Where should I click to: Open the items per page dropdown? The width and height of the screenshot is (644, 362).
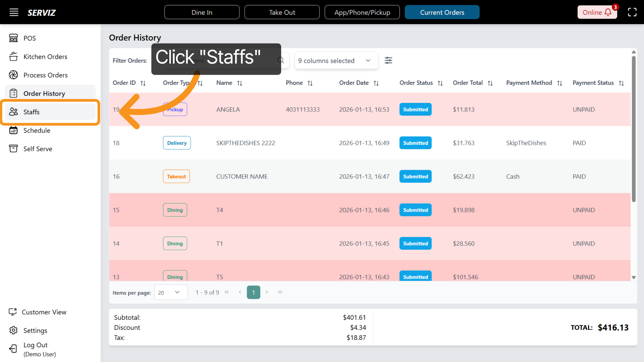[x=171, y=292]
